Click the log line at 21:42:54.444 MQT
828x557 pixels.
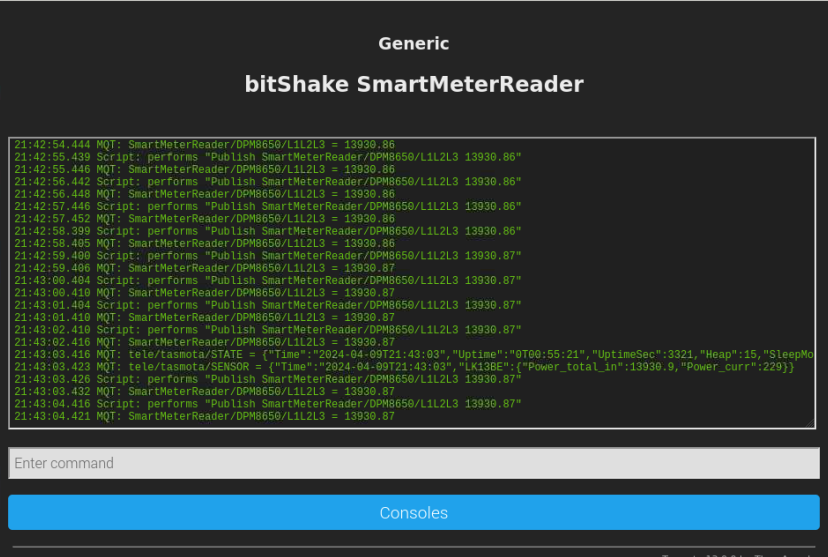204,145
